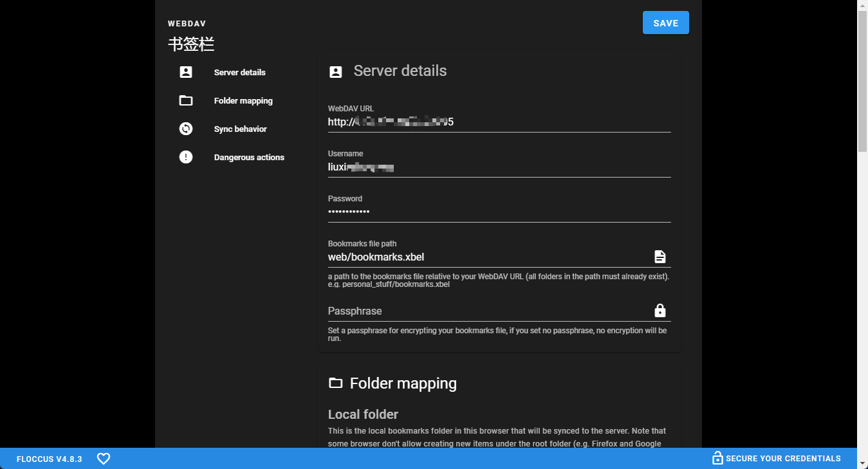This screenshot has height=469, width=868.
Task: Open Dangerous actions section
Action: click(249, 157)
